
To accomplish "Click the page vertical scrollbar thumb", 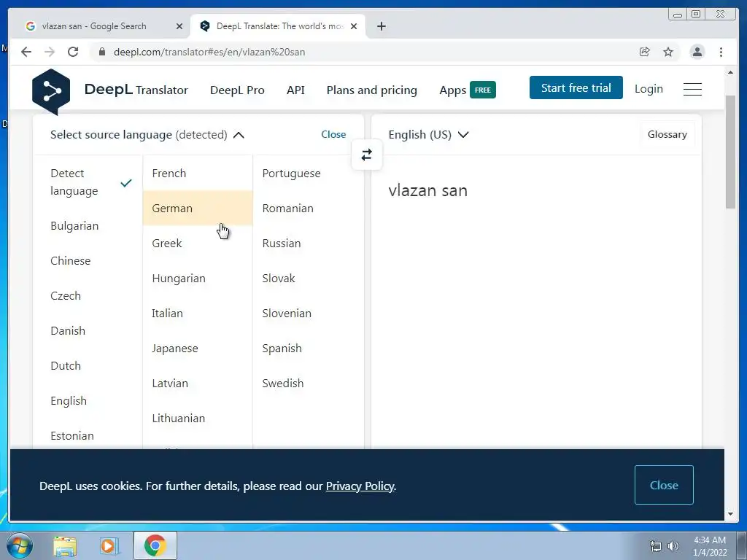I will click(729, 152).
